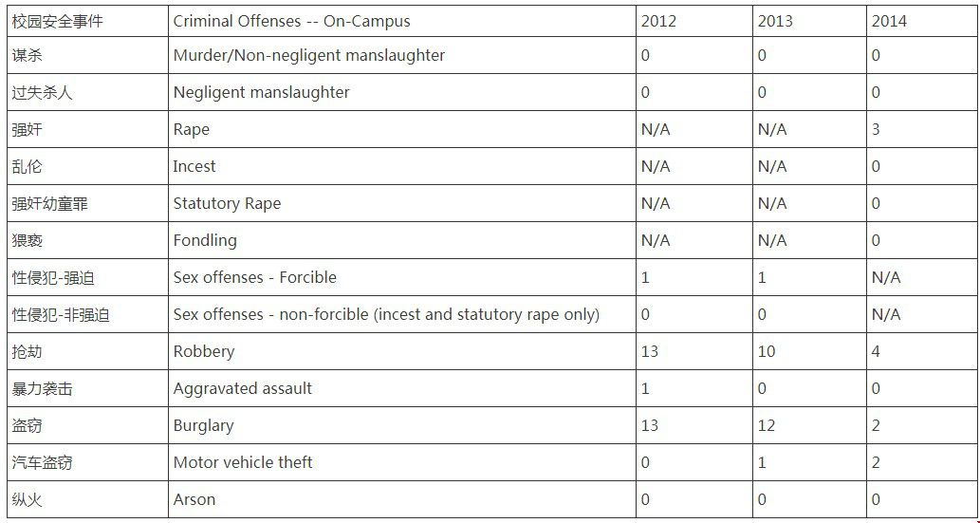Click the 汽车盗窃 row label
Viewport: 980px width, 523px height.
pyautogui.click(x=42, y=462)
